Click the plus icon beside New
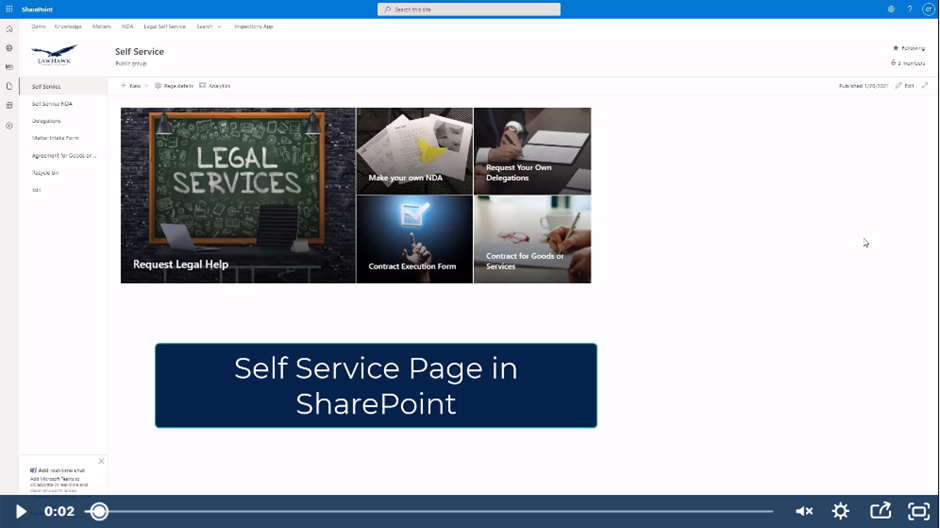Screen dimensions: 940x528 pos(123,86)
